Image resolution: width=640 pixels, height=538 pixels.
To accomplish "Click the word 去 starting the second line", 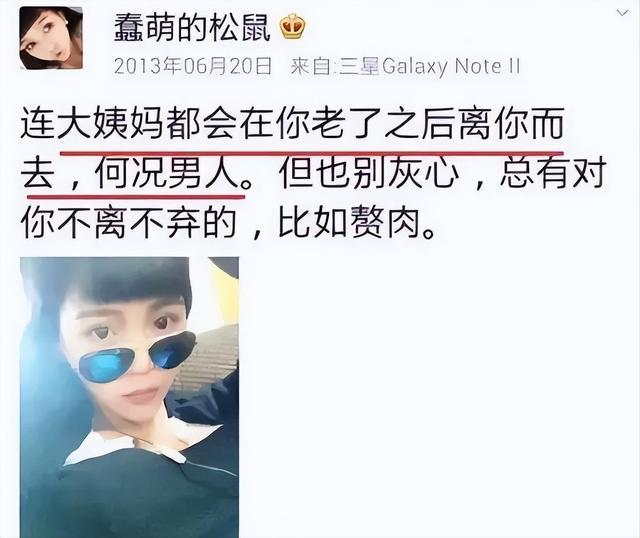I will (38, 174).
